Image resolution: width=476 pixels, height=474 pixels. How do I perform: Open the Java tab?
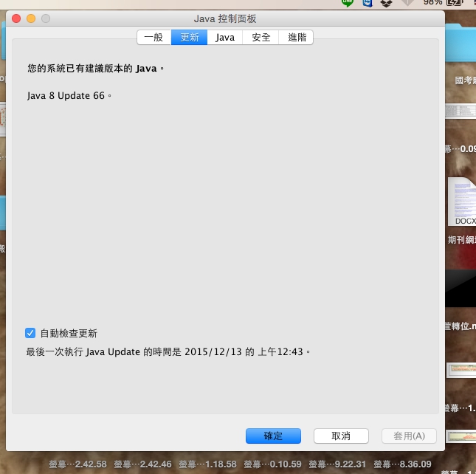coord(225,38)
